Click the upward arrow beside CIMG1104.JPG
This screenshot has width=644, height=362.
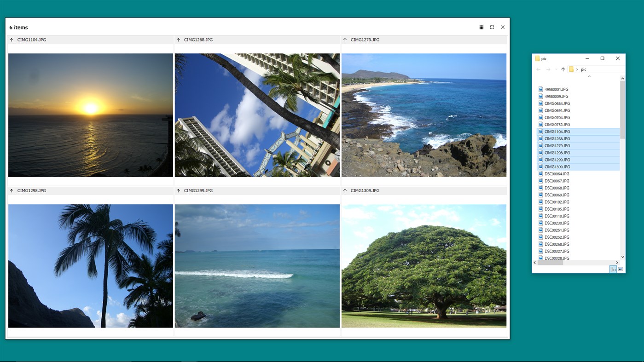click(x=11, y=40)
